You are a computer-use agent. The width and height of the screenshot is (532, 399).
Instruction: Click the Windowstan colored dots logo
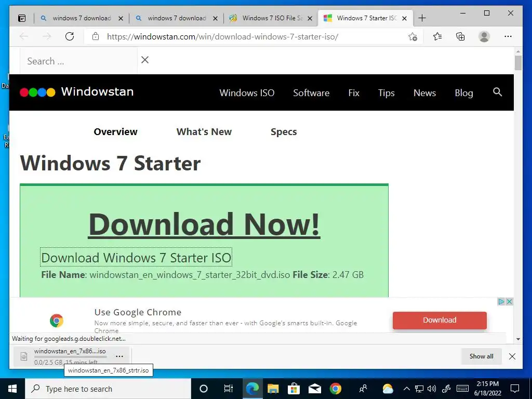coord(37,92)
